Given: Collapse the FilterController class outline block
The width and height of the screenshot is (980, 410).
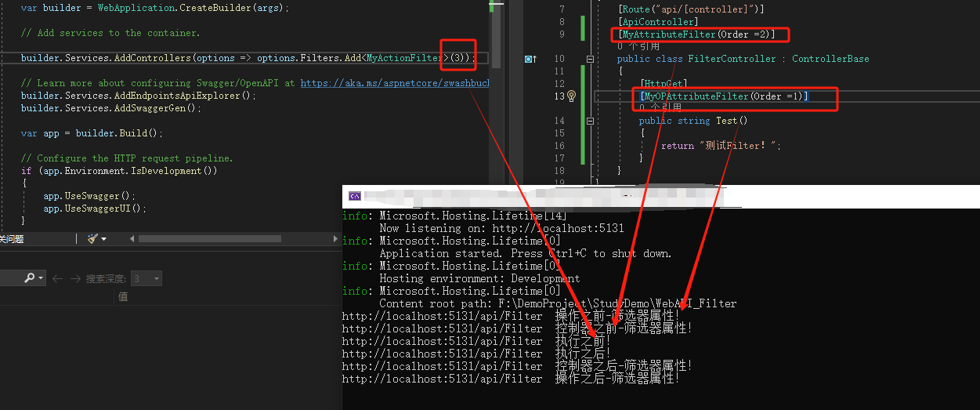Looking at the screenshot, I should pyautogui.click(x=589, y=59).
